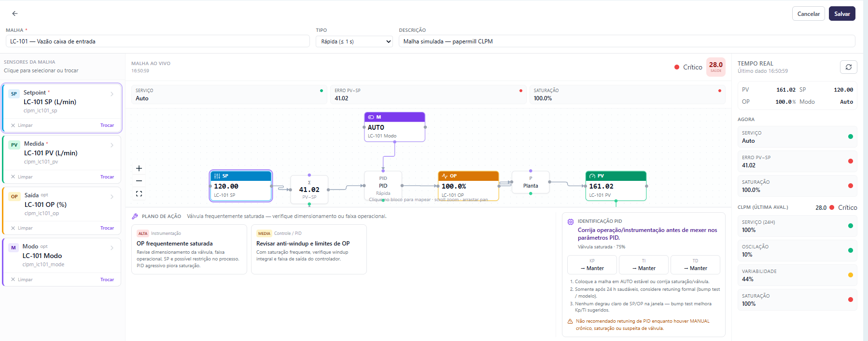
Task: Click the Variabilidade 44% card
Action: [x=797, y=275]
